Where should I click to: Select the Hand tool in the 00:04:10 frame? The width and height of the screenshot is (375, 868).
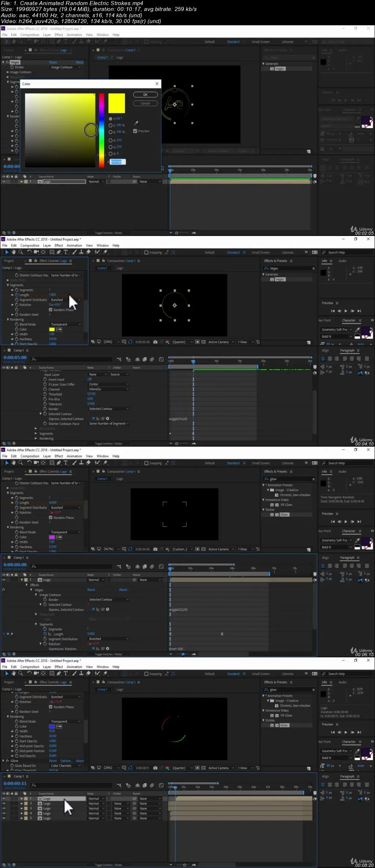(14, 252)
